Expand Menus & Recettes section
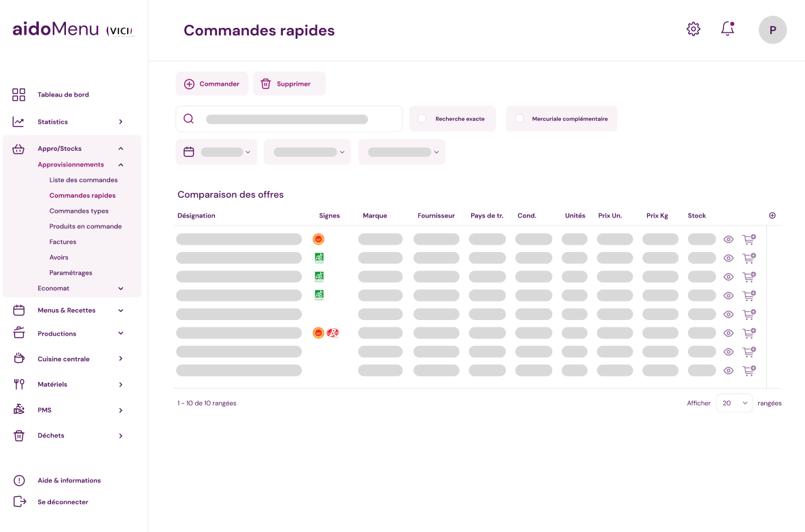 tap(121, 311)
